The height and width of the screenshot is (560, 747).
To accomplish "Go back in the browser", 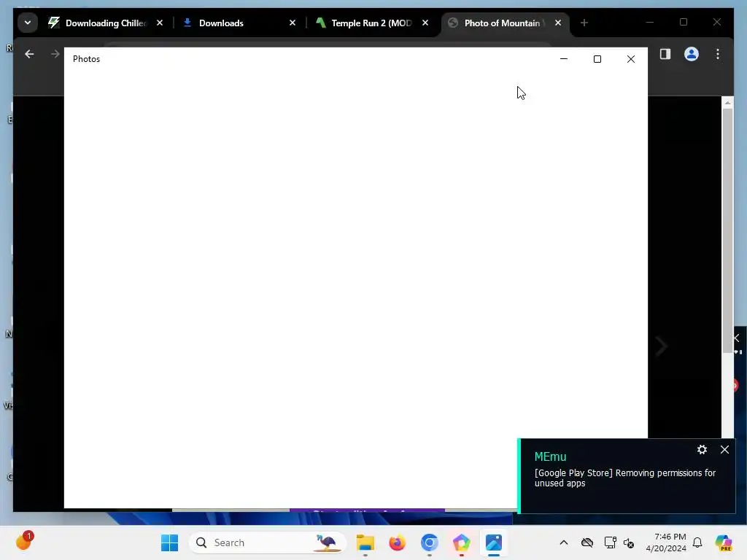I will (29, 54).
